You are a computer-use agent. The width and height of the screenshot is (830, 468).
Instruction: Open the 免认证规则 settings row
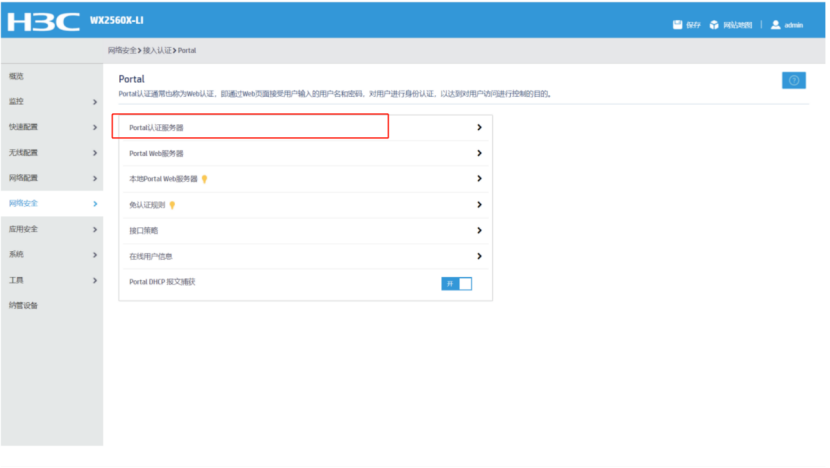146,205
